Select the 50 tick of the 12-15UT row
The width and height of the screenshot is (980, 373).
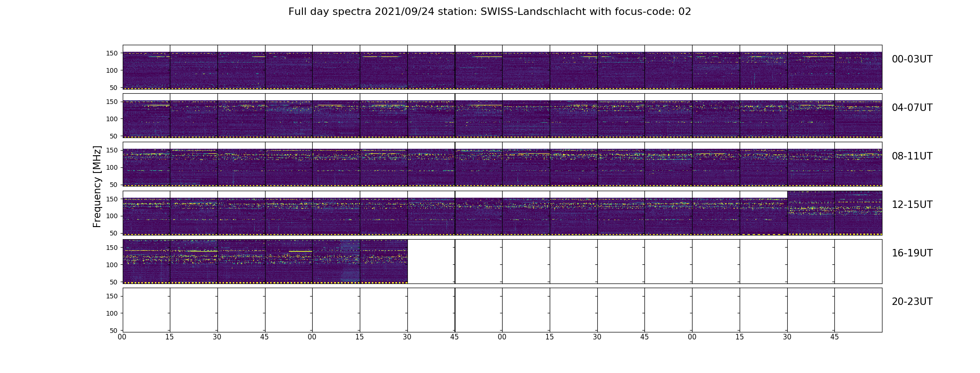(x=114, y=233)
